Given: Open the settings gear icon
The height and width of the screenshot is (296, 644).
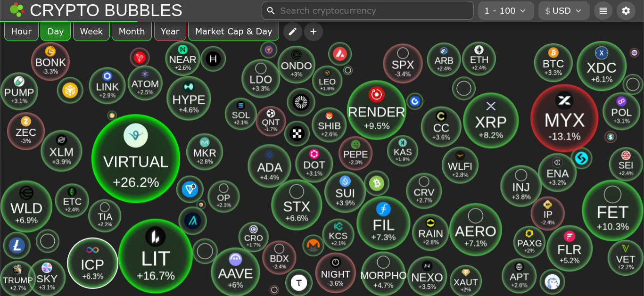Looking at the screenshot, I should tap(626, 11).
